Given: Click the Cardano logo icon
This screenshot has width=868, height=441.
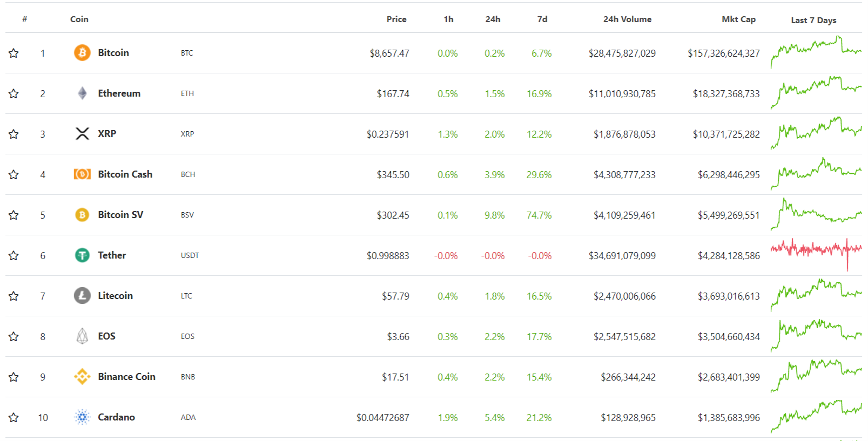Looking at the screenshot, I should tap(82, 417).
